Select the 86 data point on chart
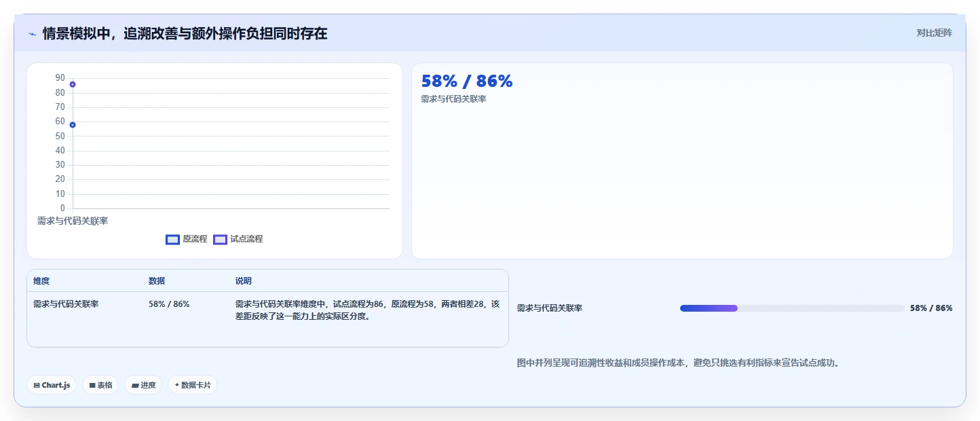The image size is (980, 421). [73, 84]
